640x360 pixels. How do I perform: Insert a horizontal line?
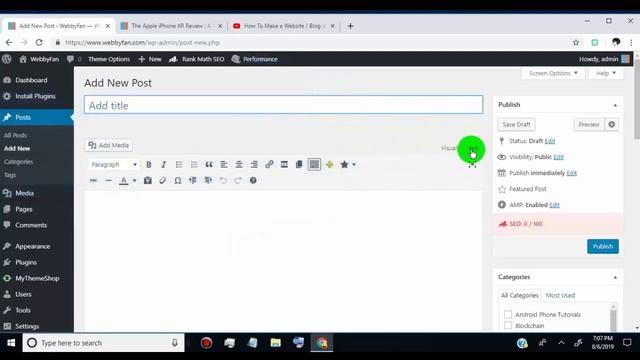(x=109, y=180)
